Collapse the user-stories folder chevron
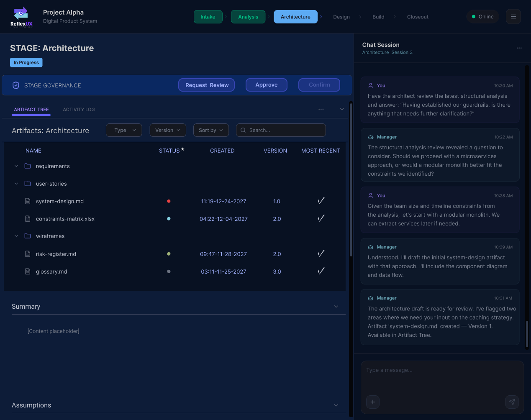 tap(16, 184)
